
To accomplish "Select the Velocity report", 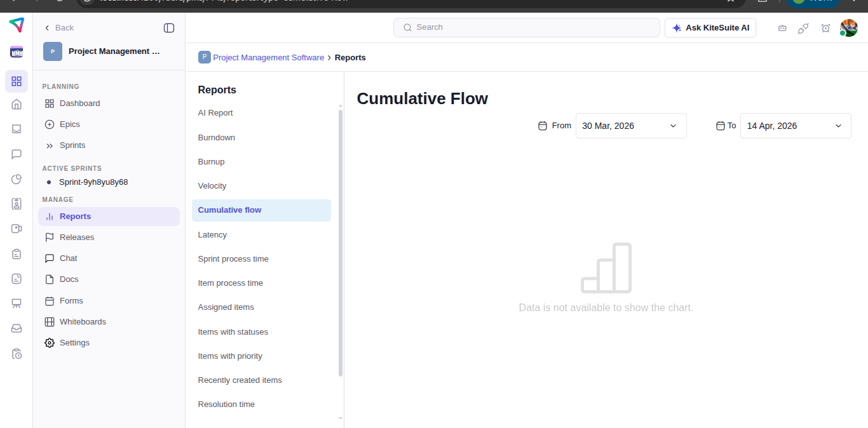I will pos(261,186).
